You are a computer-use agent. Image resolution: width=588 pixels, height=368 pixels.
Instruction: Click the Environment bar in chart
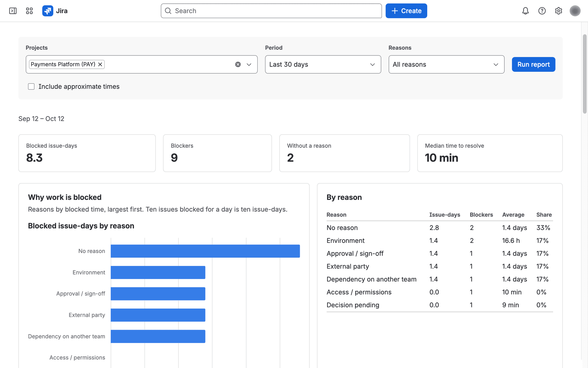click(x=158, y=272)
